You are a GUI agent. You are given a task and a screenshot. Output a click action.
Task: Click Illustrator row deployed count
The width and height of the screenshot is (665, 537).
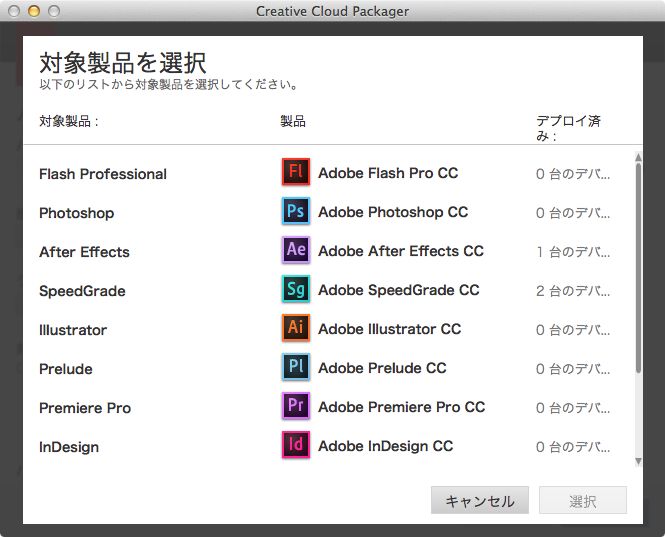click(573, 330)
